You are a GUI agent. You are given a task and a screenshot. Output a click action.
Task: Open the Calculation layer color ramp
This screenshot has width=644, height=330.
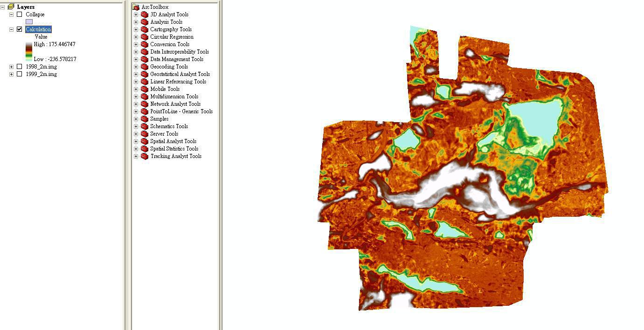pyautogui.click(x=29, y=51)
